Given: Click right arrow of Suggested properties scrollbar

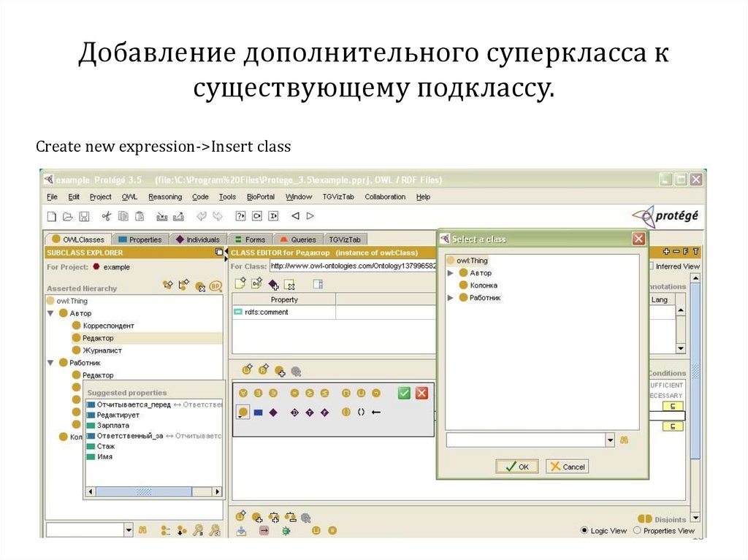Looking at the screenshot, I should pyautogui.click(x=218, y=491).
